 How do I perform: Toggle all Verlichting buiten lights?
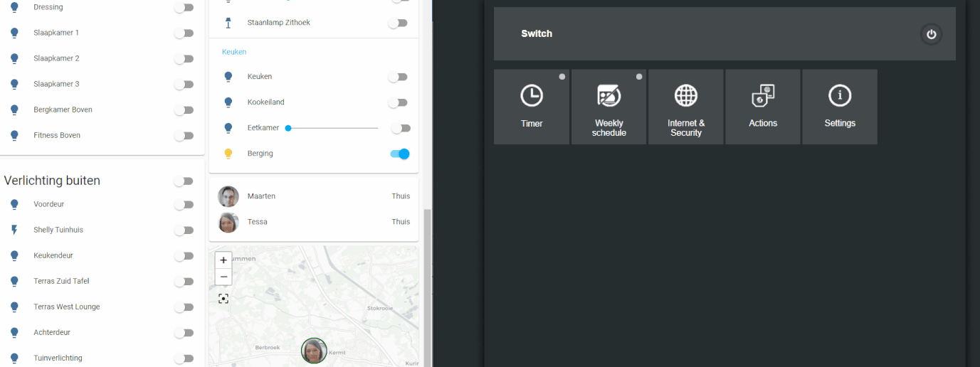184,181
